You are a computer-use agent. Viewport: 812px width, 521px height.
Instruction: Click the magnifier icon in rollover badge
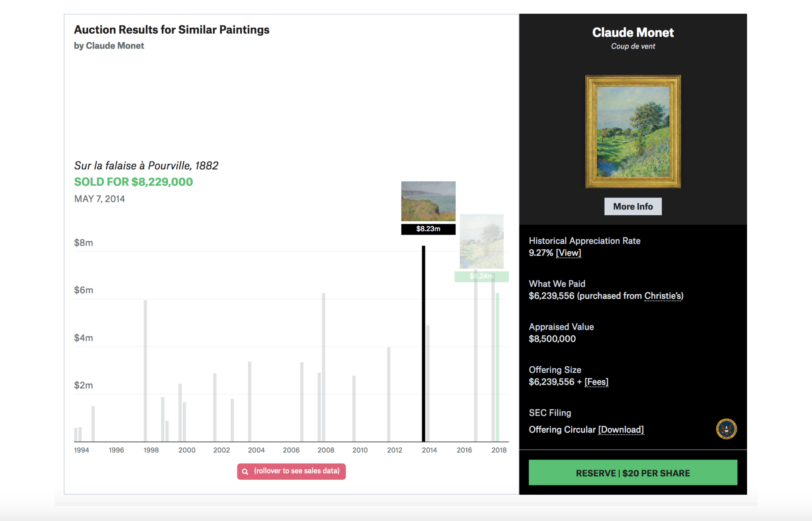pyautogui.click(x=245, y=471)
